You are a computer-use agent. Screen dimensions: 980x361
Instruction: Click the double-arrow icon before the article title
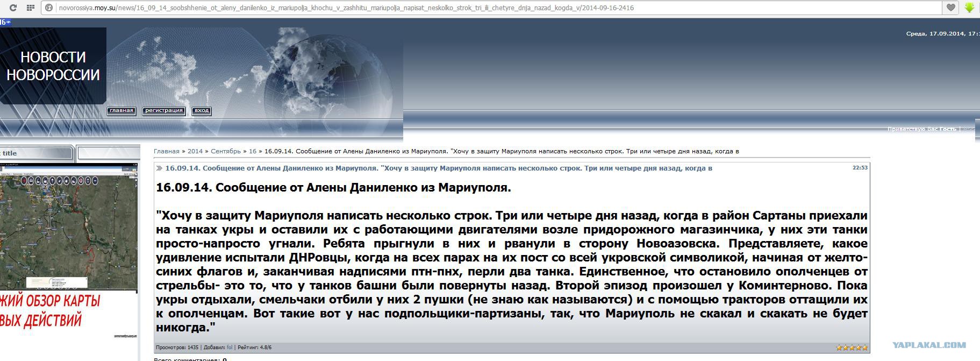pyautogui.click(x=159, y=168)
